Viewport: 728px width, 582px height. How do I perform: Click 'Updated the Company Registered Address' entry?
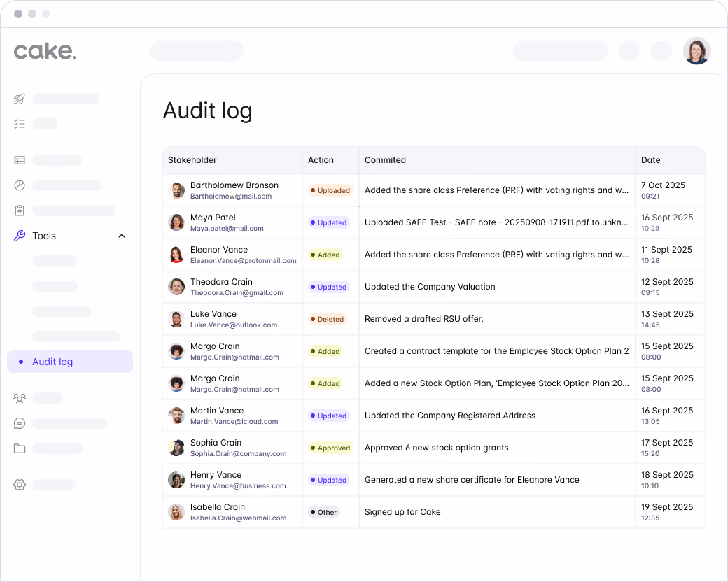point(450,416)
